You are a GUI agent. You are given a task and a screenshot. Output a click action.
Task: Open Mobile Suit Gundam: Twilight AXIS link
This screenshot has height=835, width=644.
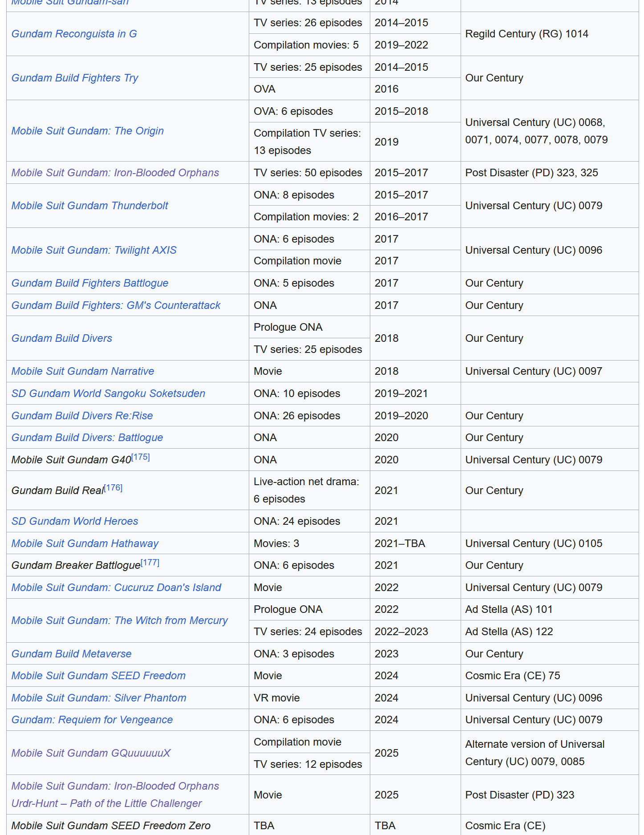tap(94, 250)
